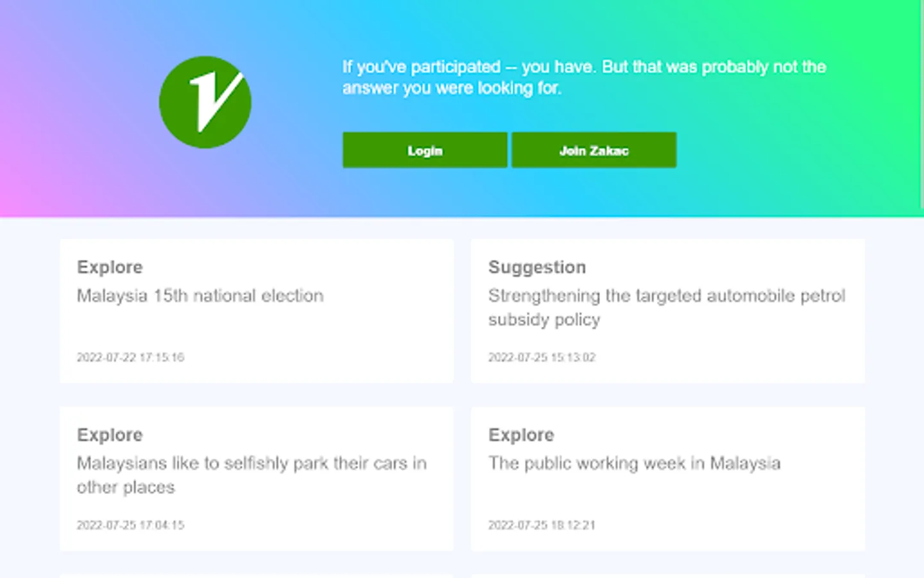
Task: Click the "If you've participated" banner text
Action: tap(583, 77)
